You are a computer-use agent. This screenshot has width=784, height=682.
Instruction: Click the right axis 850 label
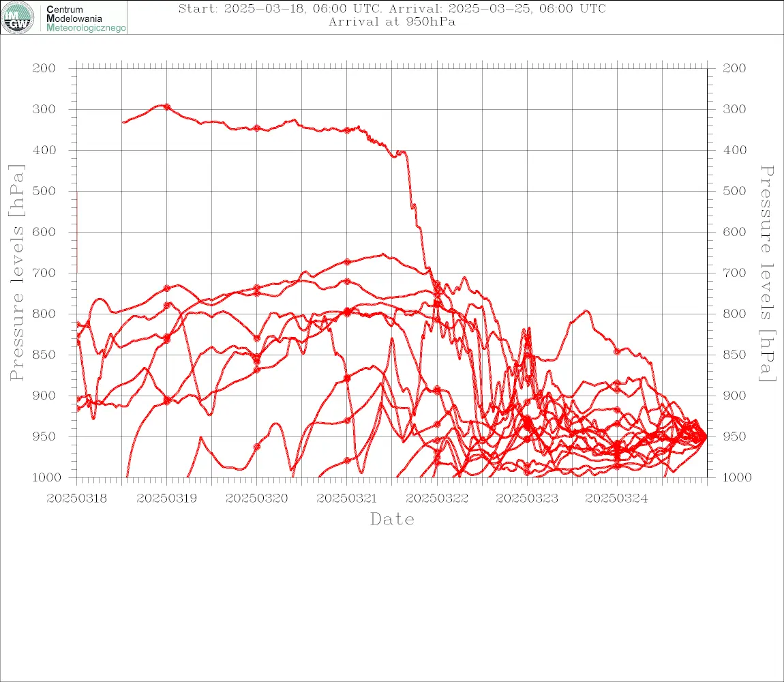pos(734,355)
